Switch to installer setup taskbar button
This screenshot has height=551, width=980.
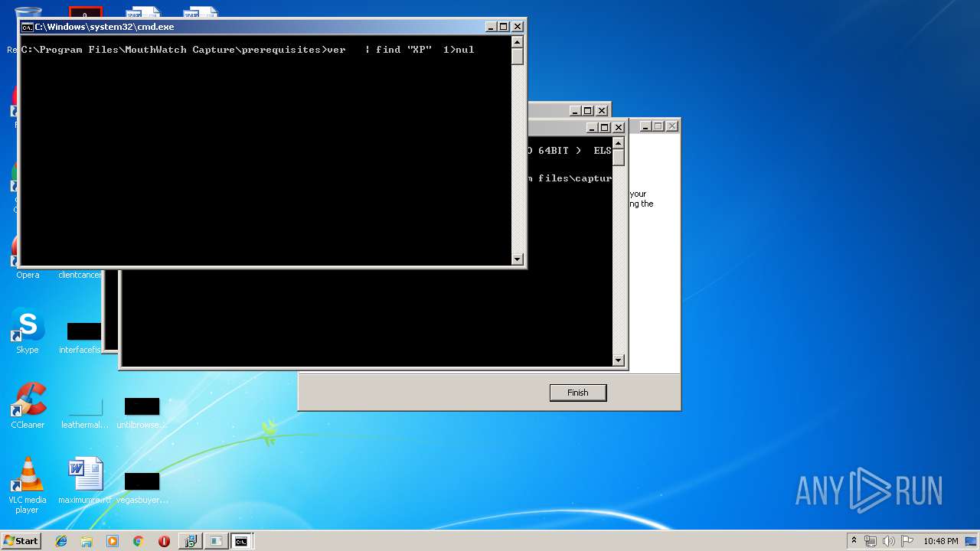(190, 541)
